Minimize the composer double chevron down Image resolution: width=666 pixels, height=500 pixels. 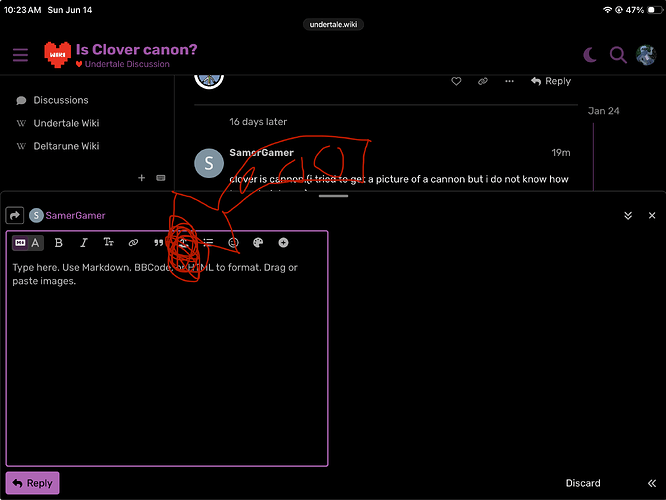pyautogui.click(x=628, y=215)
